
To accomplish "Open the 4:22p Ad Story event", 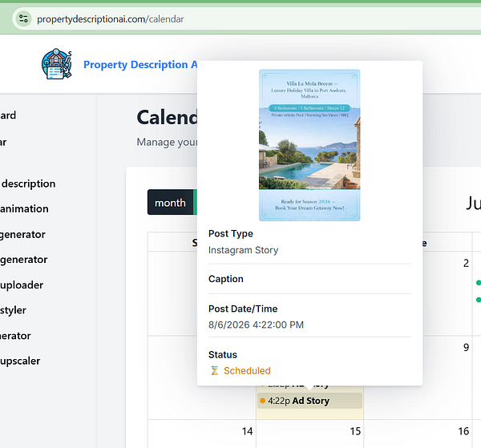I will click(x=309, y=401).
